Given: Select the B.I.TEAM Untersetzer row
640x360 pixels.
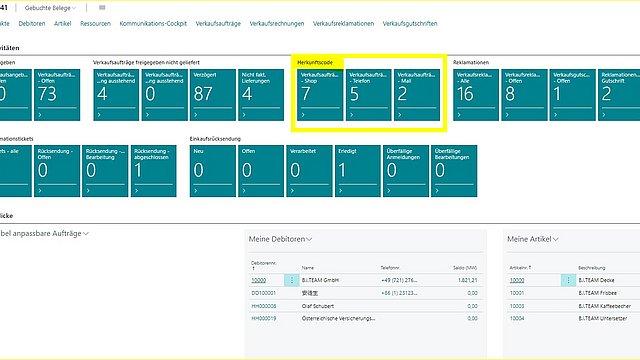Looking at the screenshot, I should [573, 318].
